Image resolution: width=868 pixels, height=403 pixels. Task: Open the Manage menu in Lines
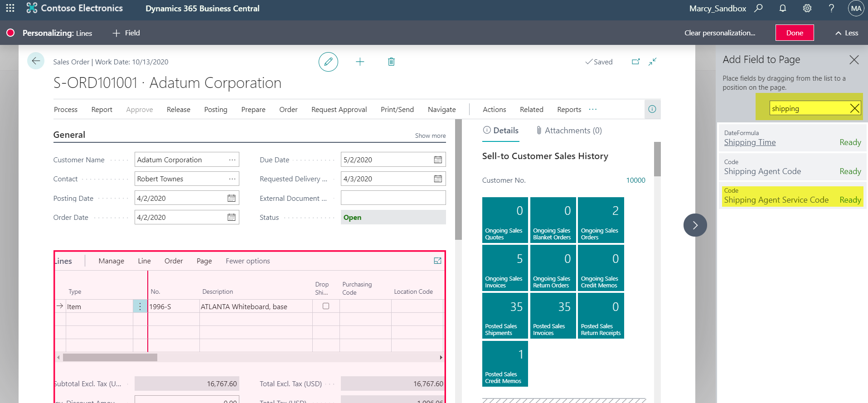[112, 261]
